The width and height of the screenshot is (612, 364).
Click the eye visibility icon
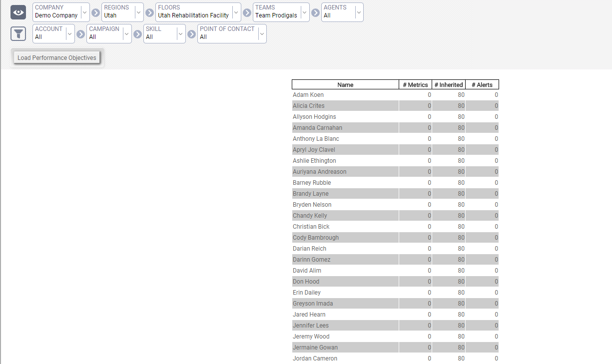pyautogui.click(x=18, y=12)
